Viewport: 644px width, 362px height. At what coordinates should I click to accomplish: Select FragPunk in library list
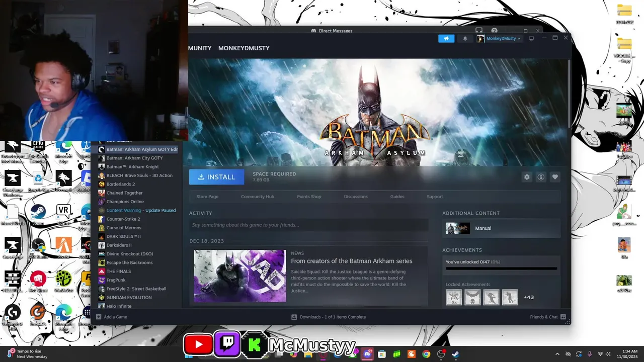pyautogui.click(x=116, y=280)
